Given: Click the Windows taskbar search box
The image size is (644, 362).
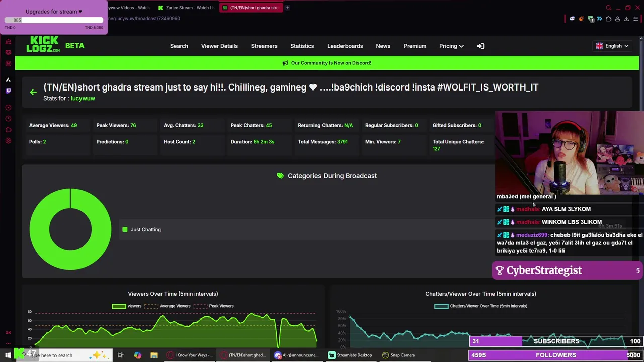Looking at the screenshot, I should pyautogui.click(x=65, y=355).
